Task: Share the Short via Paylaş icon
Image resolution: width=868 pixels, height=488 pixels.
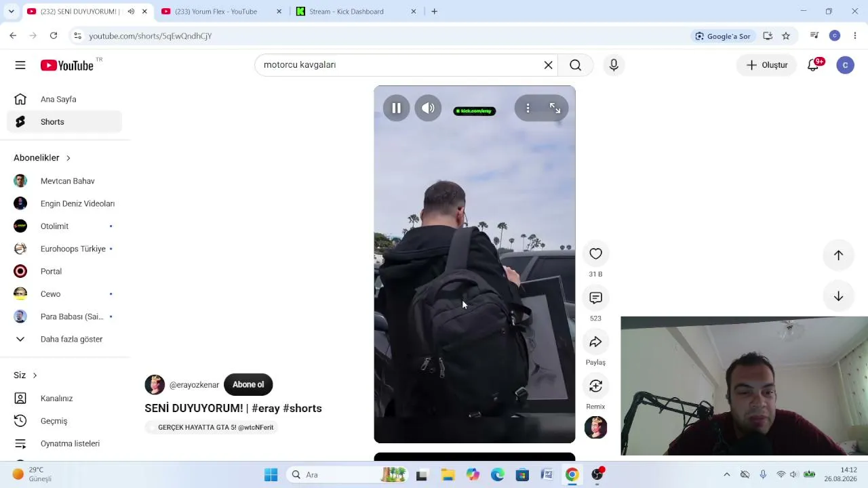Action: 595,342
